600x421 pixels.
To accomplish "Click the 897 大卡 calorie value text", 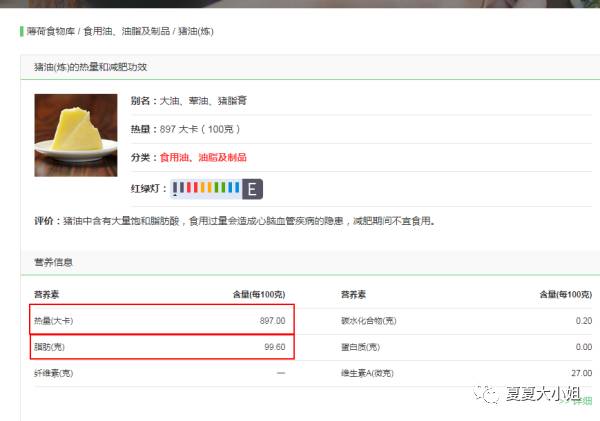I will [x=200, y=129].
